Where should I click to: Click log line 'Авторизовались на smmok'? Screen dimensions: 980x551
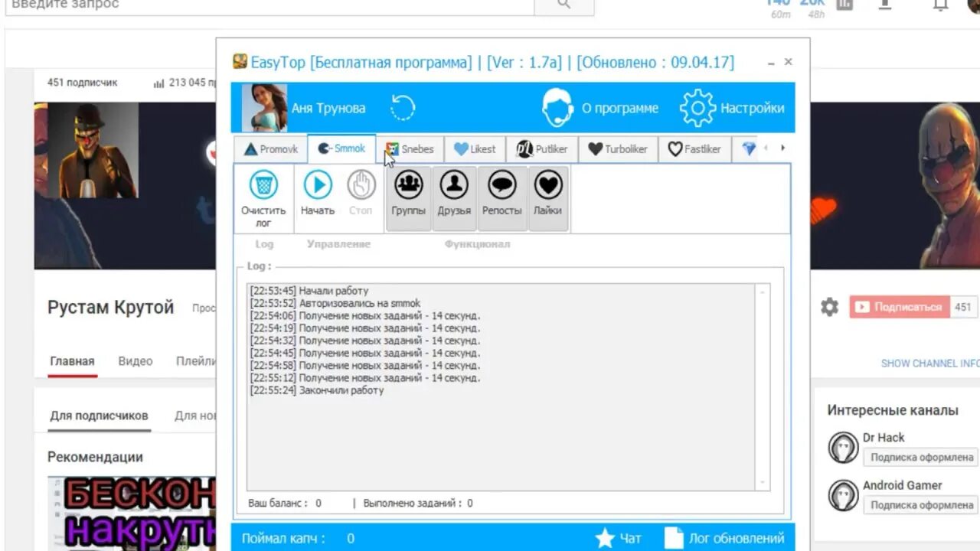click(335, 303)
